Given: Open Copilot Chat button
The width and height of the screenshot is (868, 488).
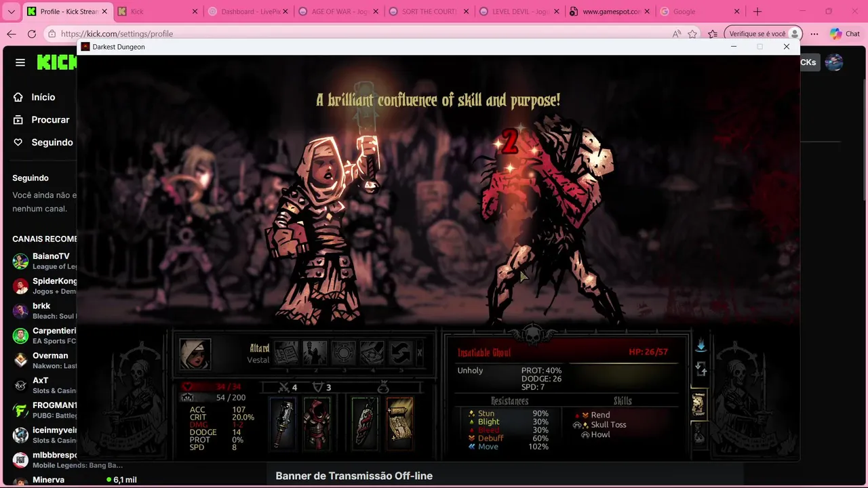Looking at the screenshot, I should (845, 34).
